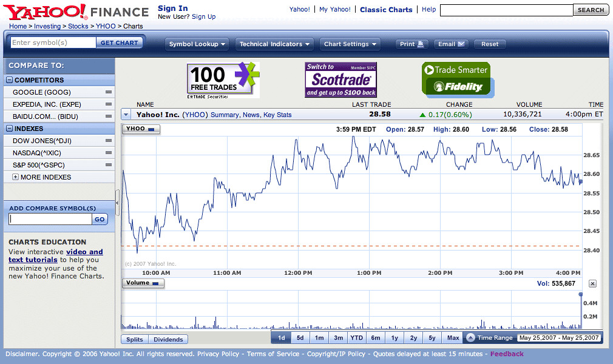The height and width of the screenshot is (364, 613).
Task: Open the Chart Settings dropdown
Action: click(x=350, y=44)
